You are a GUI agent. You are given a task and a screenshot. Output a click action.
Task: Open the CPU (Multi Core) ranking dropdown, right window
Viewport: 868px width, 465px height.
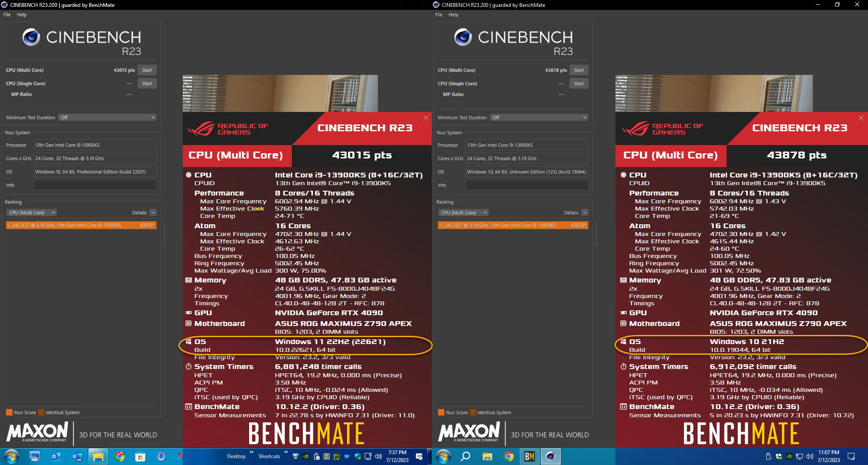pos(463,213)
